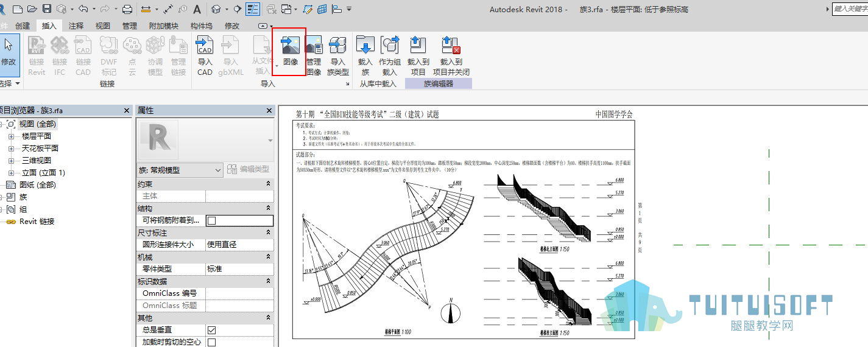Open quick access toolbar customize dropdown arrow
Screen dimensions: 868x347
(x=349, y=9)
